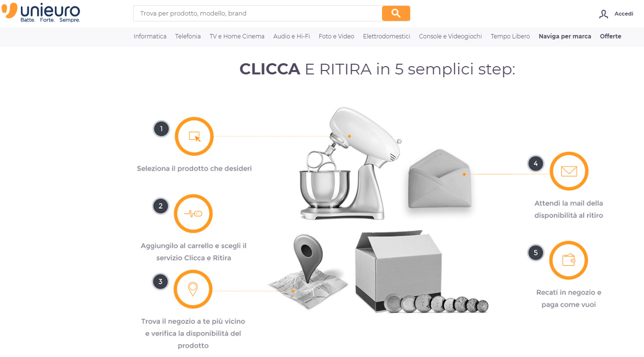
Task: Open the Informatica menu
Action: coord(150,36)
